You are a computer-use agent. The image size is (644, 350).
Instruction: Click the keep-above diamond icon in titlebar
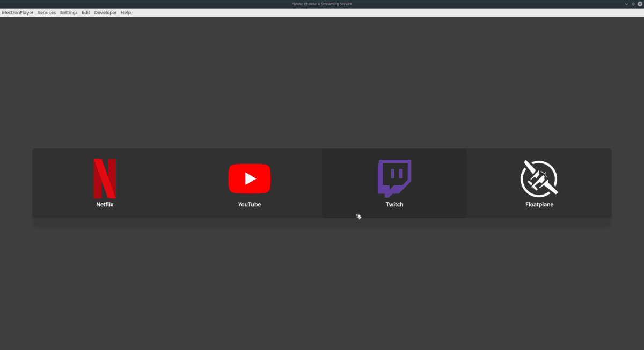pyautogui.click(x=633, y=4)
